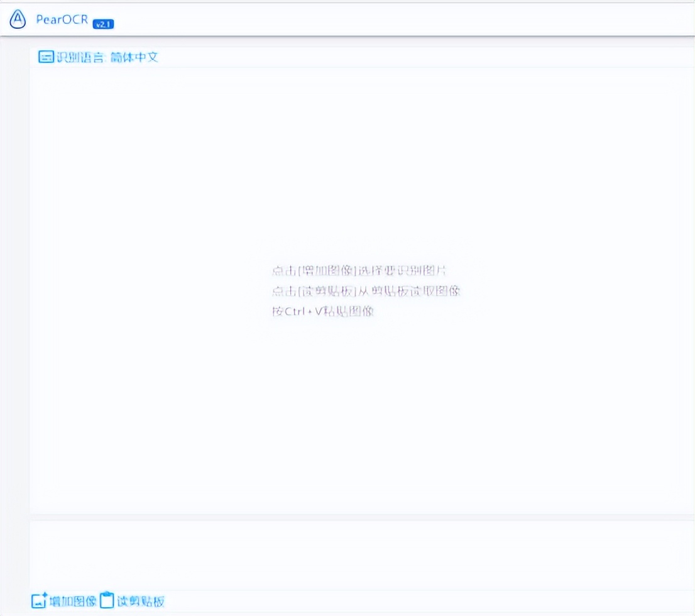This screenshot has height=616, width=695.
Task: Click the v2.1 version badge
Action: coord(104,23)
